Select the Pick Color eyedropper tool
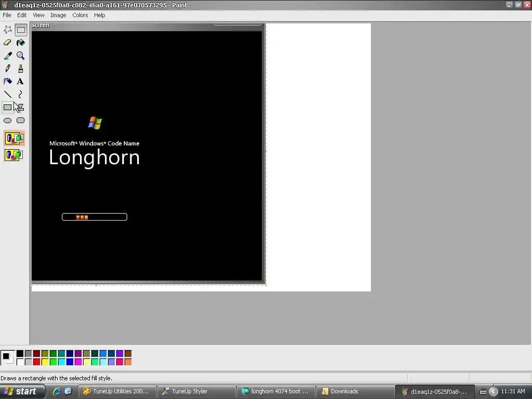 pos(7,55)
